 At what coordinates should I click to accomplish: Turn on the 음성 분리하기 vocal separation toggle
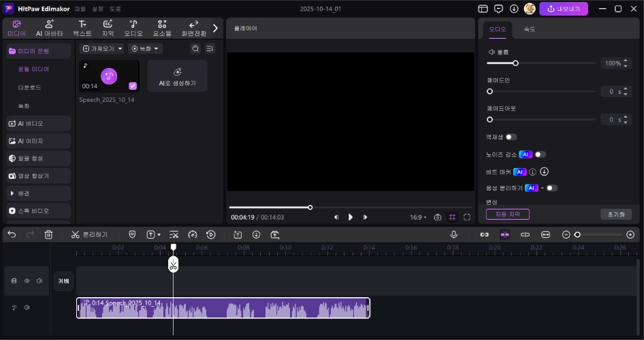coord(551,188)
